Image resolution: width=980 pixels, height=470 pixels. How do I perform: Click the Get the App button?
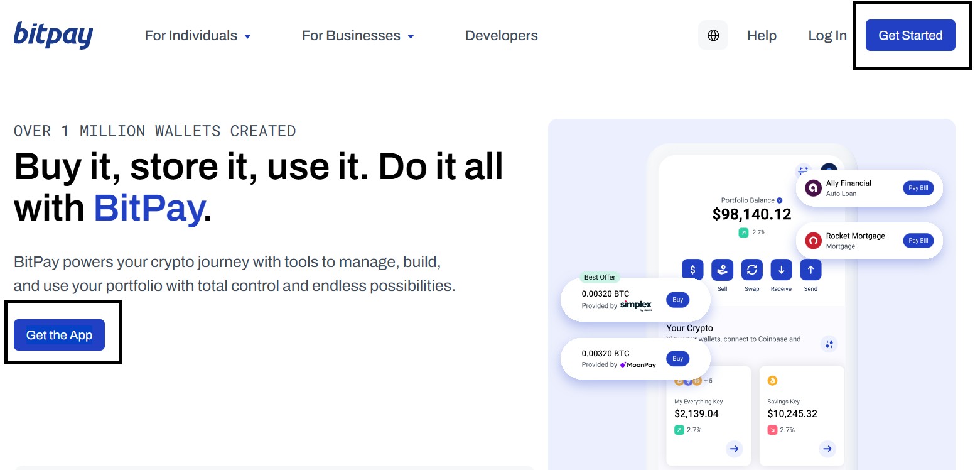tap(59, 335)
